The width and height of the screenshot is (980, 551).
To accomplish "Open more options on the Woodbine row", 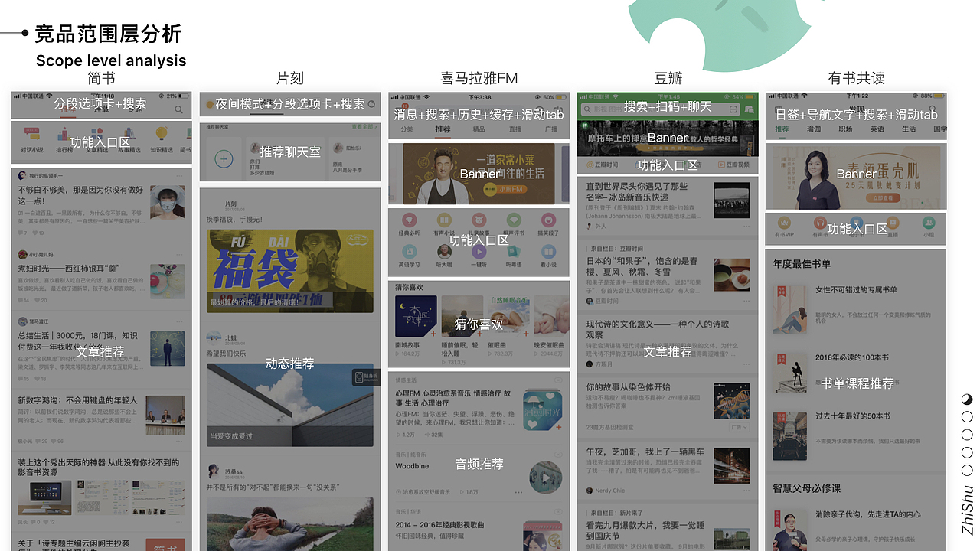I will [518, 492].
